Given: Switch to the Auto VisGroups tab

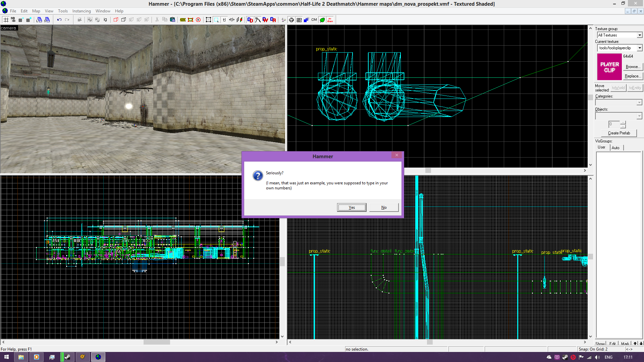Looking at the screenshot, I should (615, 147).
